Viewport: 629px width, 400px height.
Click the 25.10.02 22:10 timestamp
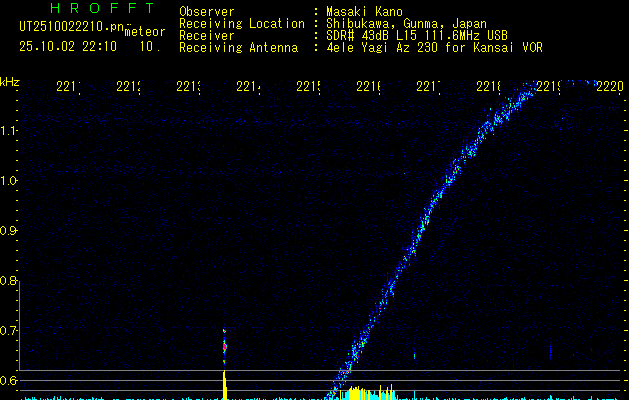(x=68, y=46)
